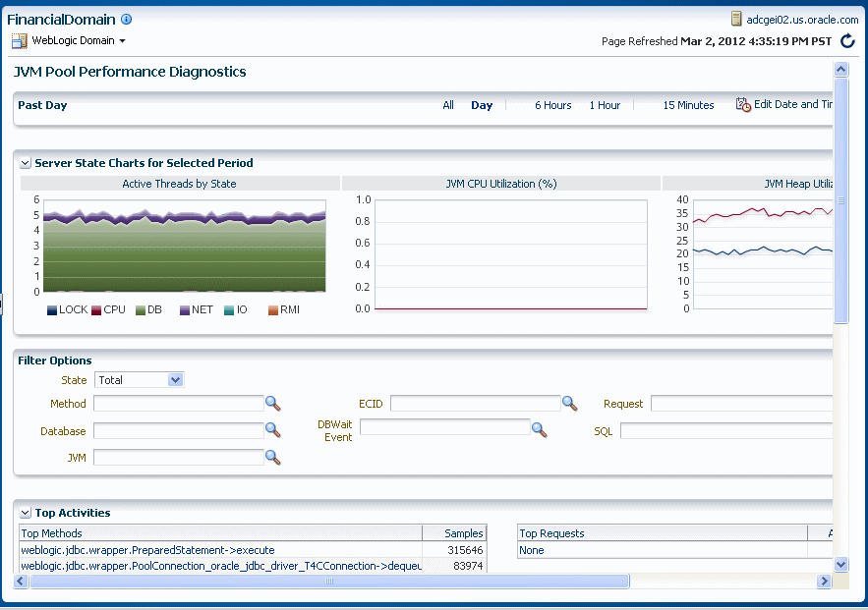Click the Samples column header
Image resolution: width=868 pixels, height=610 pixels.
pyautogui.click(x=454, y=533)
